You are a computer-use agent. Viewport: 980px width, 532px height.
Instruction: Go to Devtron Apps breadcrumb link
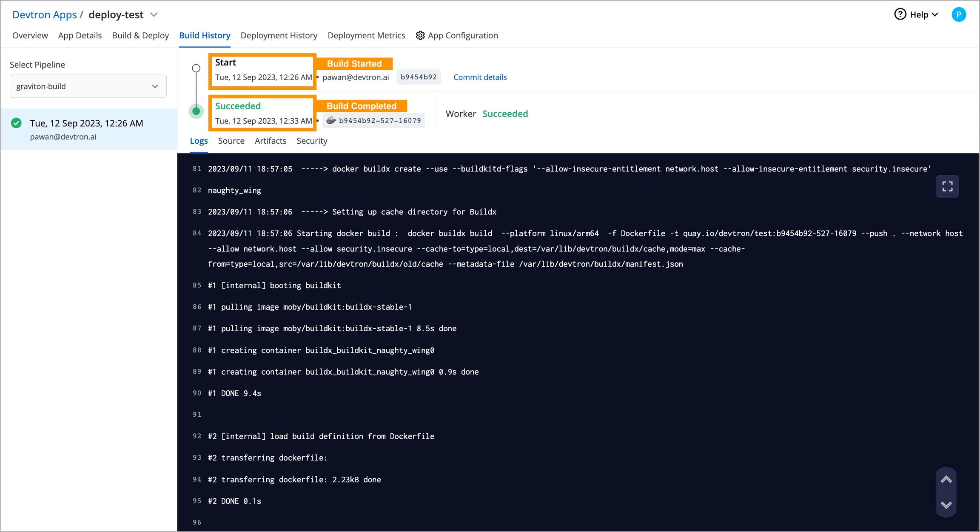tap(44, 15)
